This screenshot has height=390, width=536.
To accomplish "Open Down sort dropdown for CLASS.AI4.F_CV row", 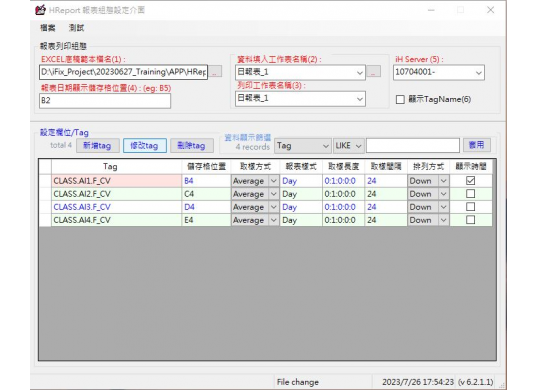I will (x=443, y=220).
